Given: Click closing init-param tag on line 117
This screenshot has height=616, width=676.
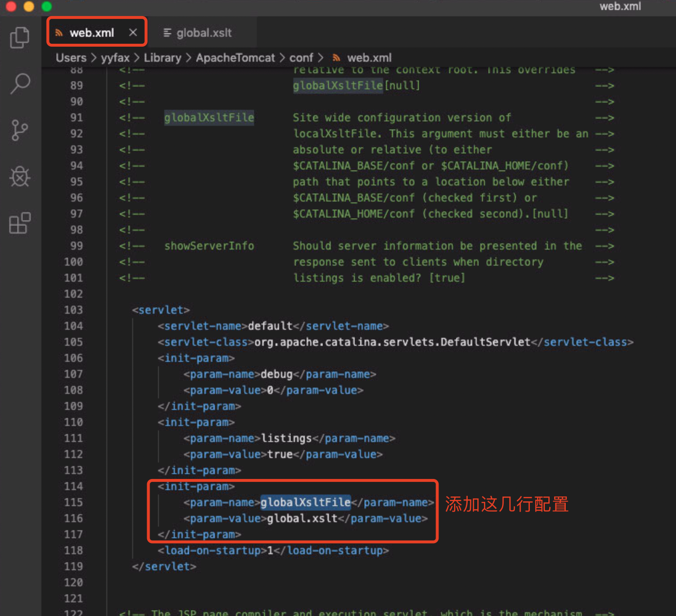Looking at the screenshot, I should pos(199,534).
